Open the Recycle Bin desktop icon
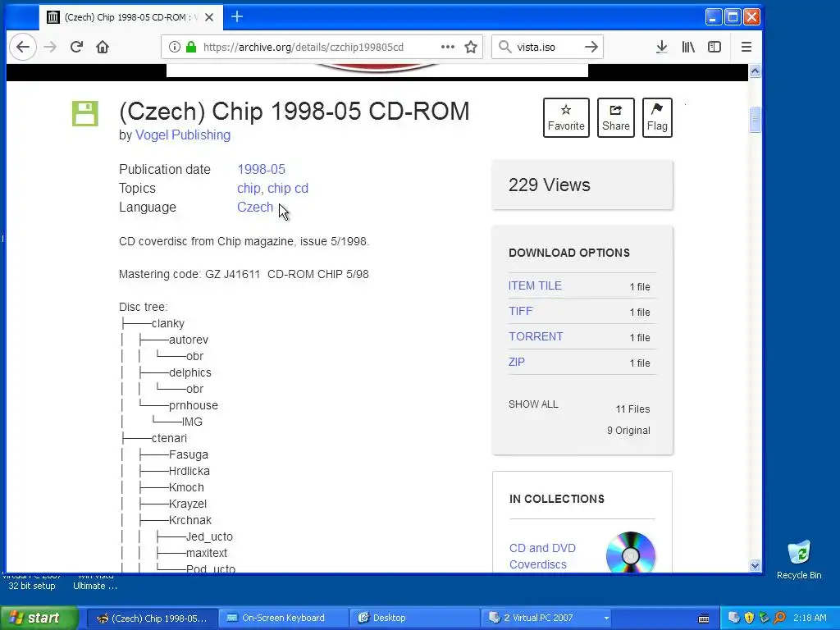Screen dimensions: 840x630 799,559
